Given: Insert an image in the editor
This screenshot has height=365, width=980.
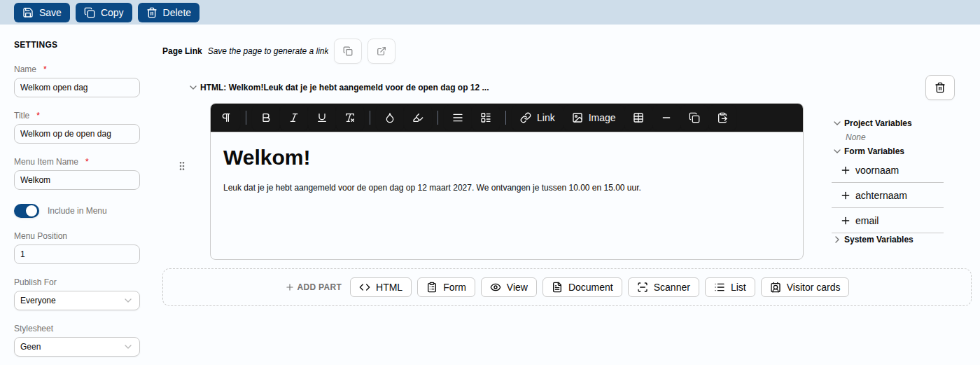Looking at the screenshot, I should pos(594,118).
